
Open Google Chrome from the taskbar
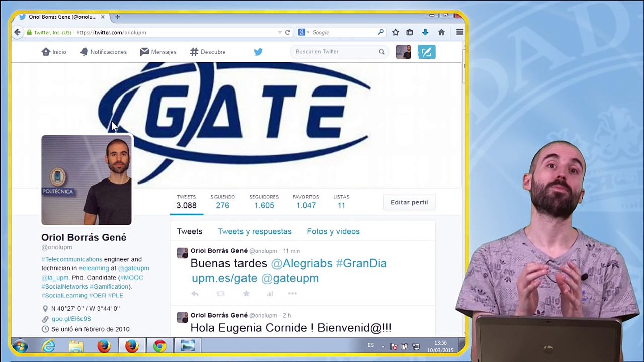(159, 346)
